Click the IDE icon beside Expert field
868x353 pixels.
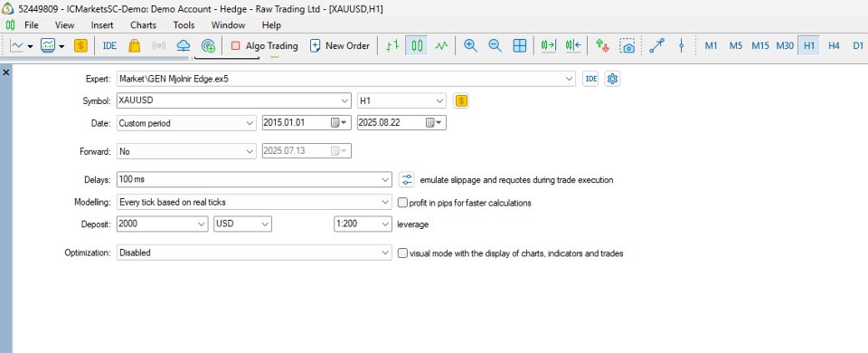pyautogui.click(x=590, y=79)
